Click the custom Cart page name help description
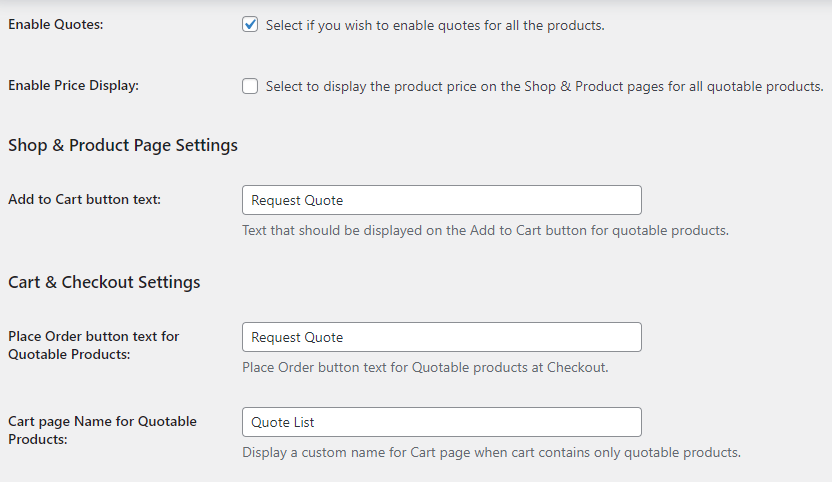 491,452
